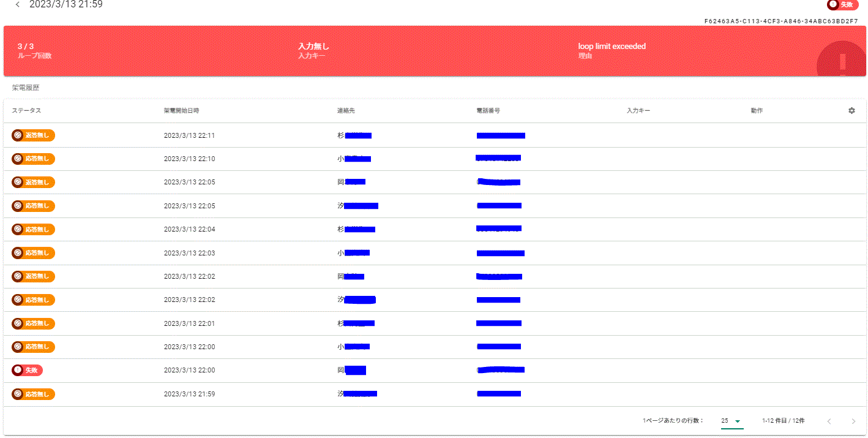The width and height of the screenshot is (868, 438).
Task: Click the 動作 column header
Action: pyautogui.click(x=757, y=111)
